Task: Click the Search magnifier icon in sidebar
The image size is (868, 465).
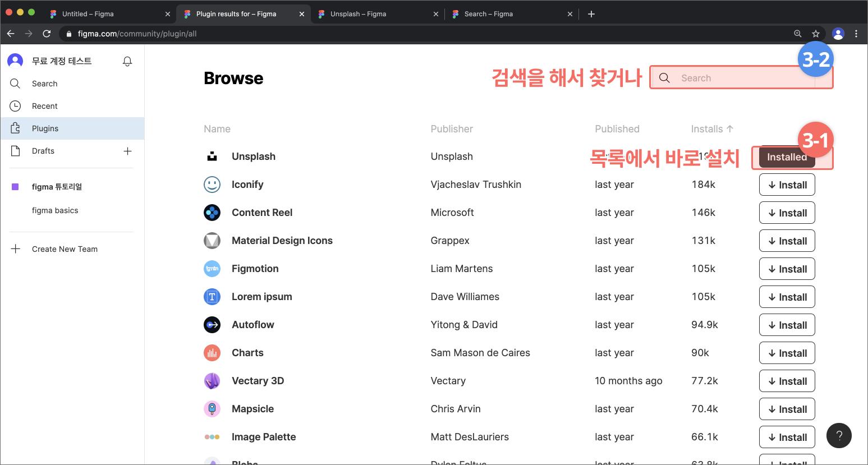Action: pyautogui.click(x=15, y=84)
